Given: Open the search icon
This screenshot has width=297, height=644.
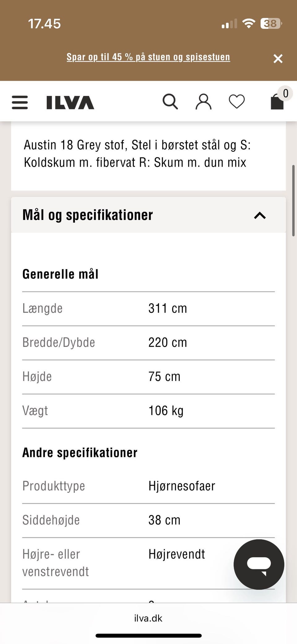Looking at the screenshot, I should pos(170,102).
